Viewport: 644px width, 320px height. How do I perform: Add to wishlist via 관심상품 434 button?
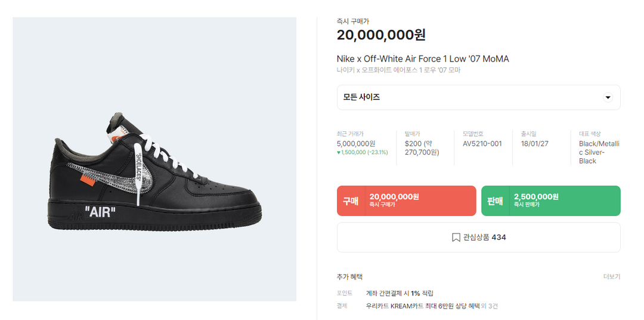[478, 238]
